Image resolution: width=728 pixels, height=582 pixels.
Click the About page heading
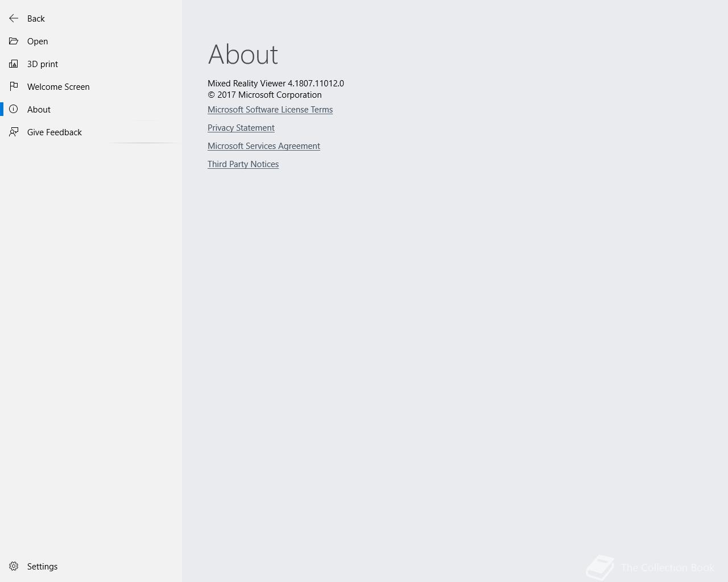[243, 55]
